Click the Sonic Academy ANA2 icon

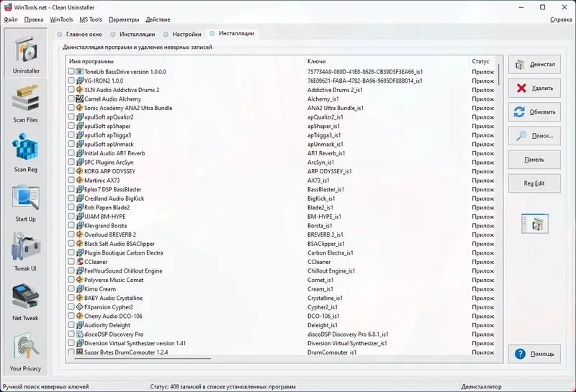click(x=79, y=108)
